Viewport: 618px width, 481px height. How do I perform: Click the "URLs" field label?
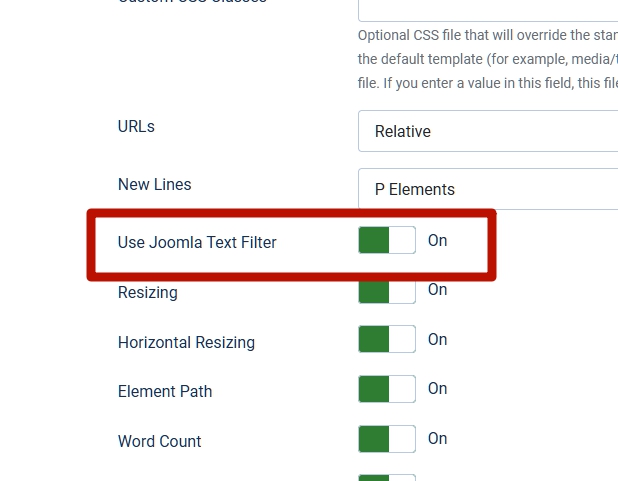pos(137,127)
